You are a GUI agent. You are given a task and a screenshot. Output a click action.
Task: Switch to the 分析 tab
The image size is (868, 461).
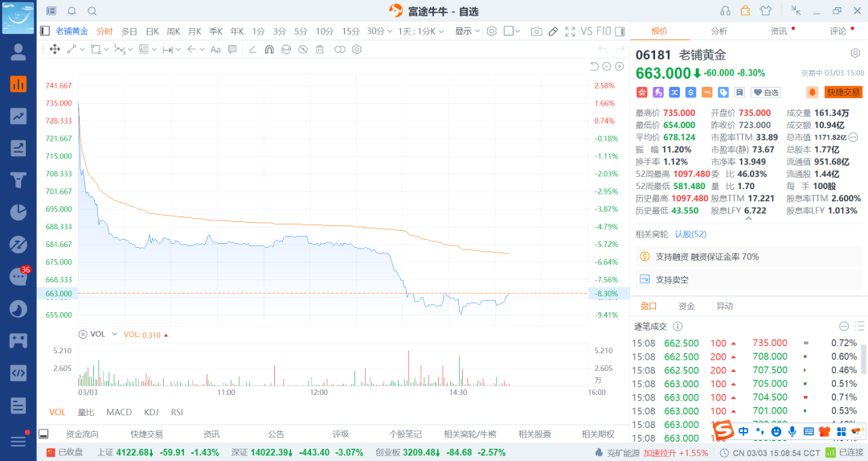[x=719, y=31]
